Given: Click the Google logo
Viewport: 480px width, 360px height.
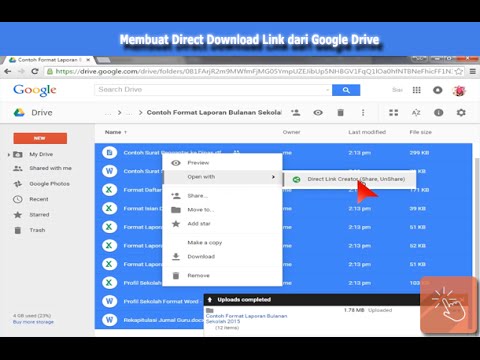Looking at the screenshot, I should click(x=35, y=90).
